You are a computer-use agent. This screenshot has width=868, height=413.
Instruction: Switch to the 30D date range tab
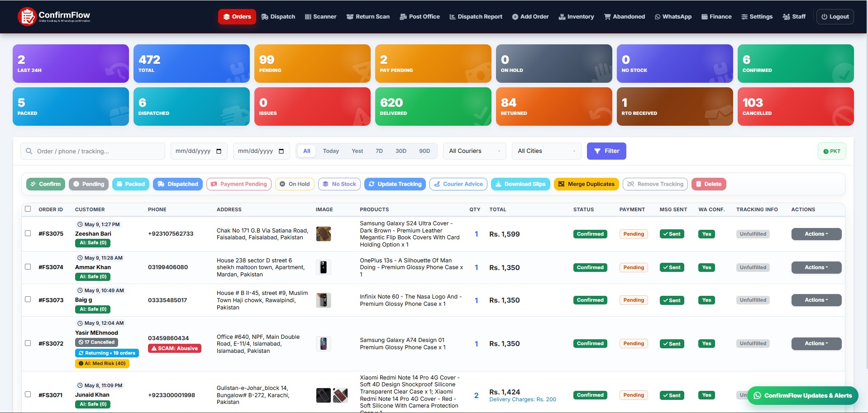[401, 151]
